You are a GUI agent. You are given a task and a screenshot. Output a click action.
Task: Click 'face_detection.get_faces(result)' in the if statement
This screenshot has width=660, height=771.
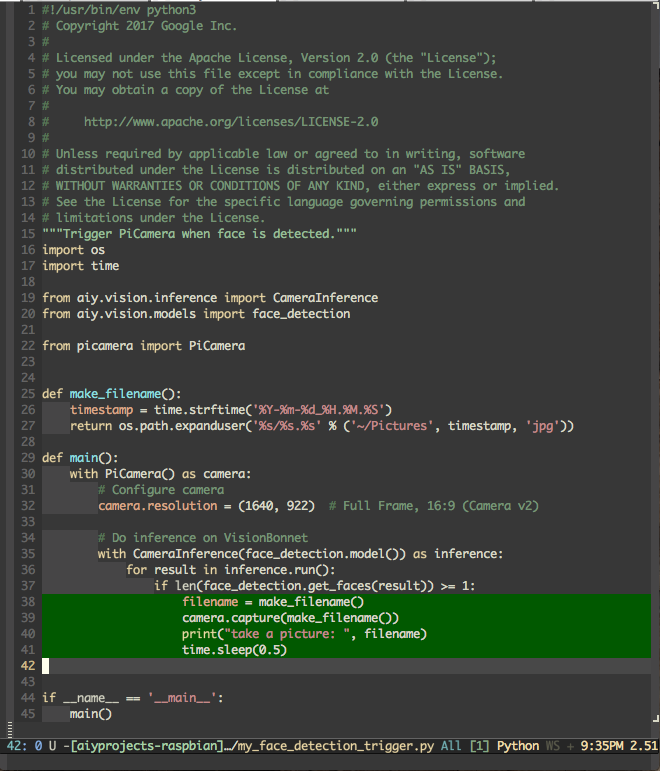point(314,586)
